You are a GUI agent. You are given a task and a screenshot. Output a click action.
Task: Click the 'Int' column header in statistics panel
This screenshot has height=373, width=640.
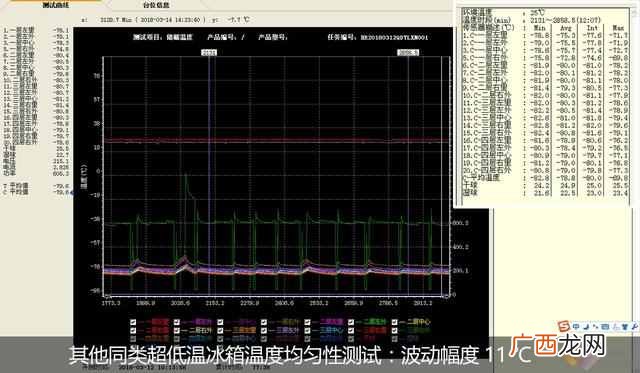[592, 27]
